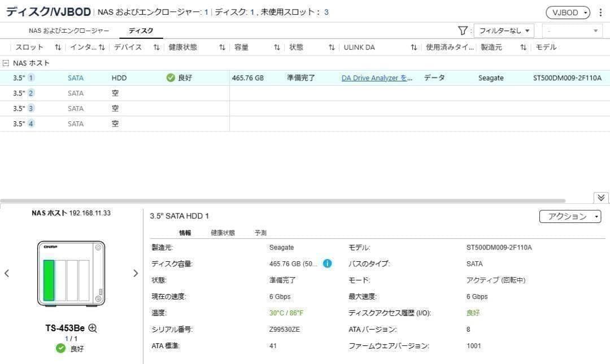Collapse the NAS ホスト group
Screen dimensions: 610x364
[6, 63]
